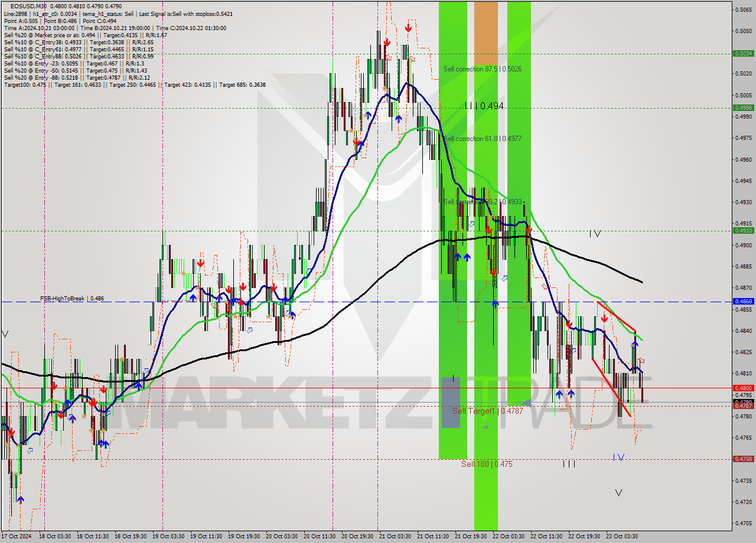The image size is (756, 543).
Task: Click the '20 Oct 03:30' time label
Action: click(281, 537)
